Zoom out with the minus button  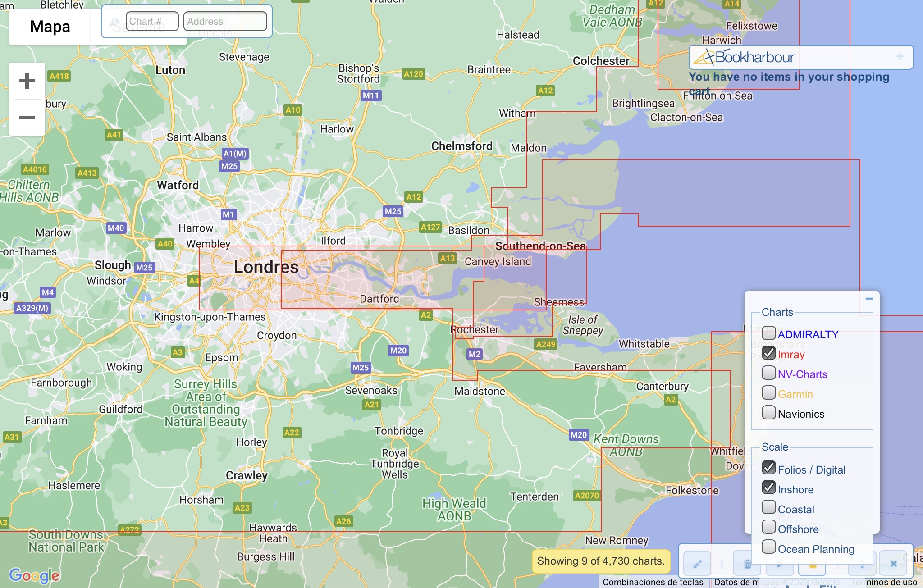[27, 118]
